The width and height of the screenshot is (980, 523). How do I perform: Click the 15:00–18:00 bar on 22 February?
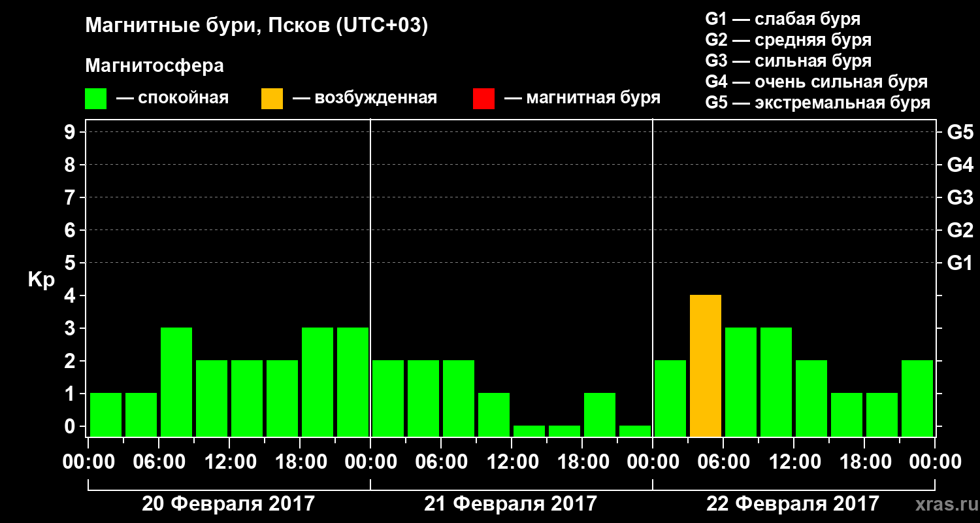847,414
